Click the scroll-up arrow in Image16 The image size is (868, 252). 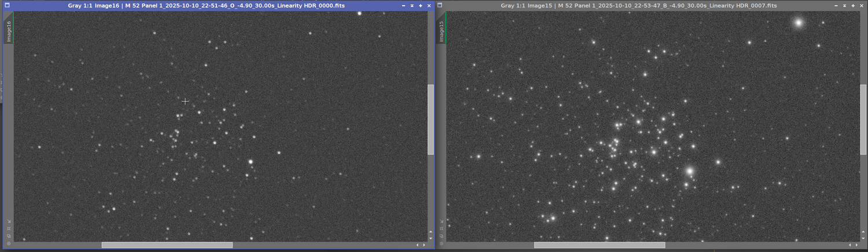pyautogui.click(x=431, y=232)
